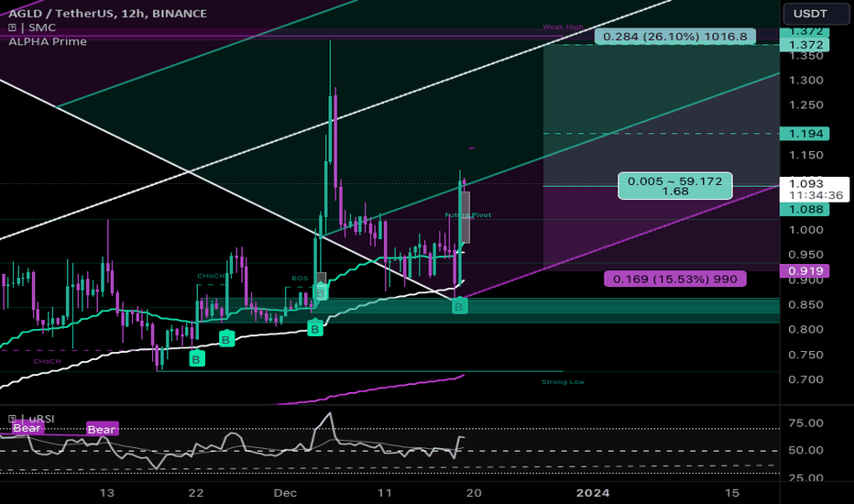Click the B buy signal near 0.750
Viewport: 854px width, 504px height.
click(x=197, y=359)
